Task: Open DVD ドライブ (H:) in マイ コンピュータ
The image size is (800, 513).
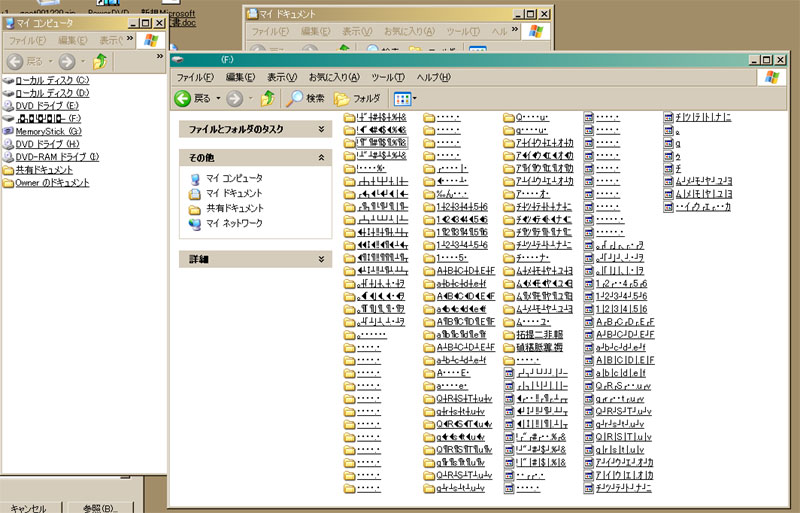Action: click(47, 144)
